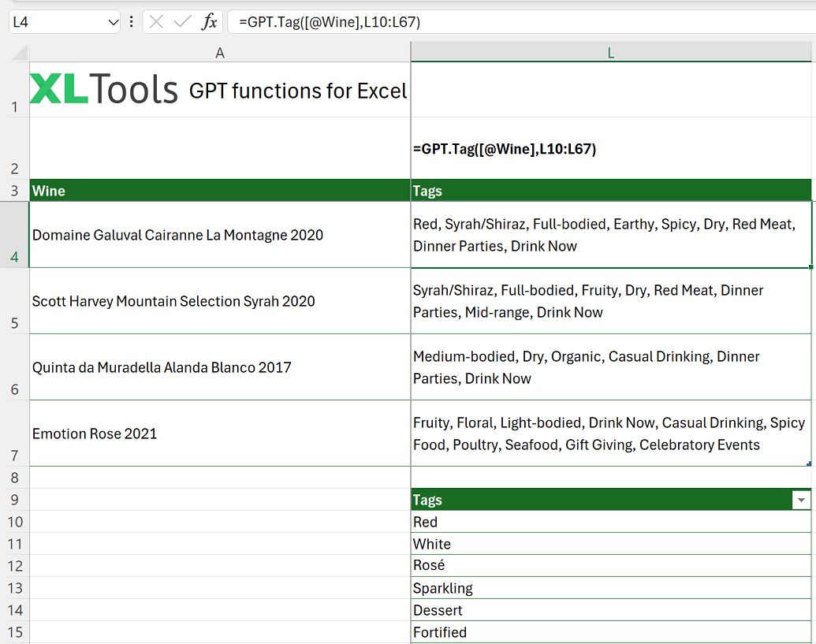Screen dimensions: 816x644
Task: Open the filter dropdown on the Tags header
Action: (800, 499)
